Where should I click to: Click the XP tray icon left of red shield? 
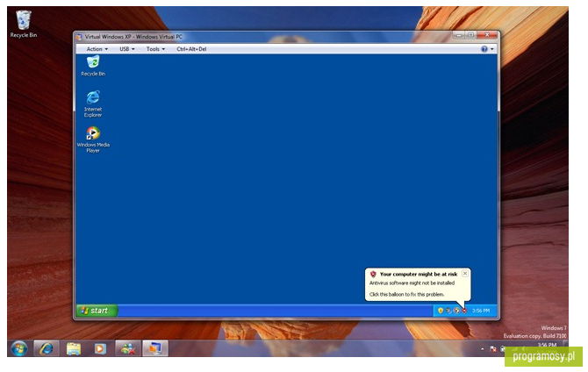456,311
